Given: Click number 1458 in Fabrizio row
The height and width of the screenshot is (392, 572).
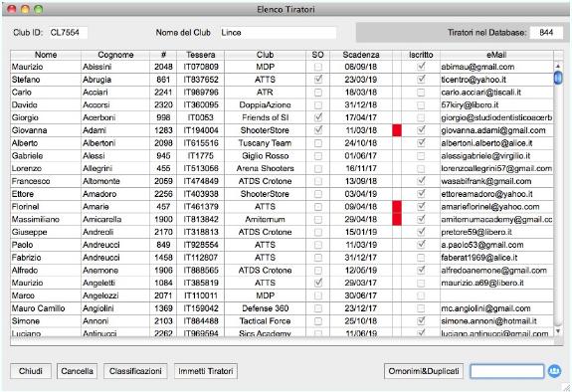Looking at the screenshot, I should coord(163,258).
